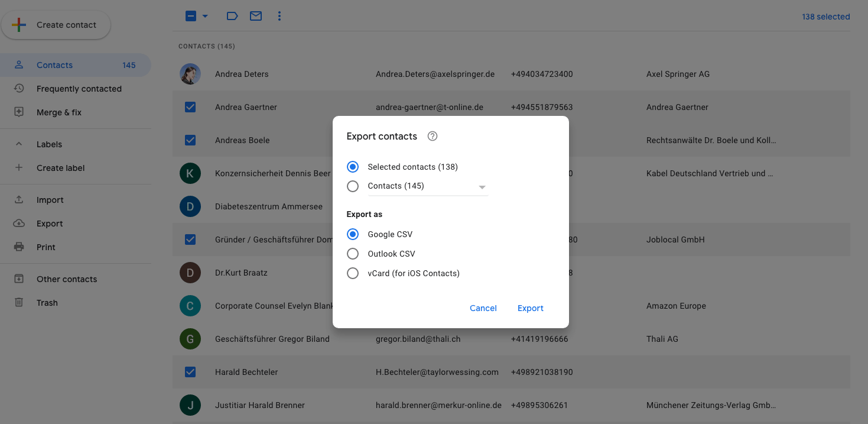Open the three-dot more actions icon
The image size is (868, 424).
pos(279,16)
